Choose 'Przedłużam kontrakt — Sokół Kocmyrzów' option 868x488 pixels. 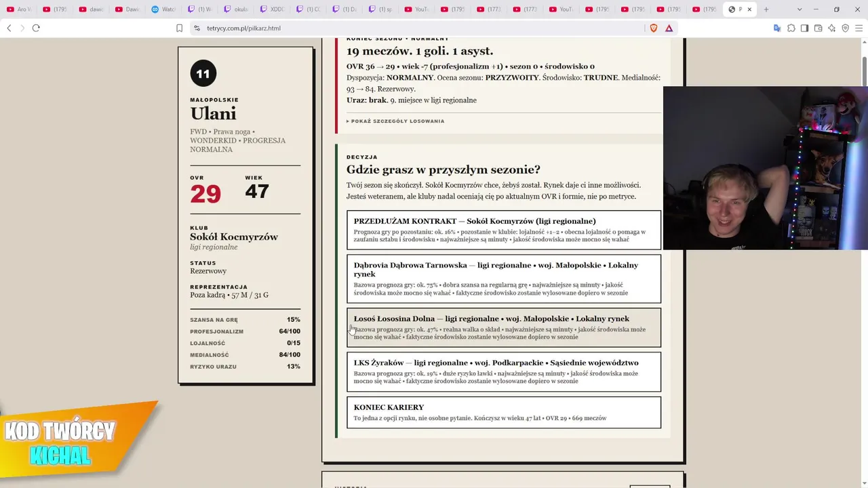[x=504, y=230]
